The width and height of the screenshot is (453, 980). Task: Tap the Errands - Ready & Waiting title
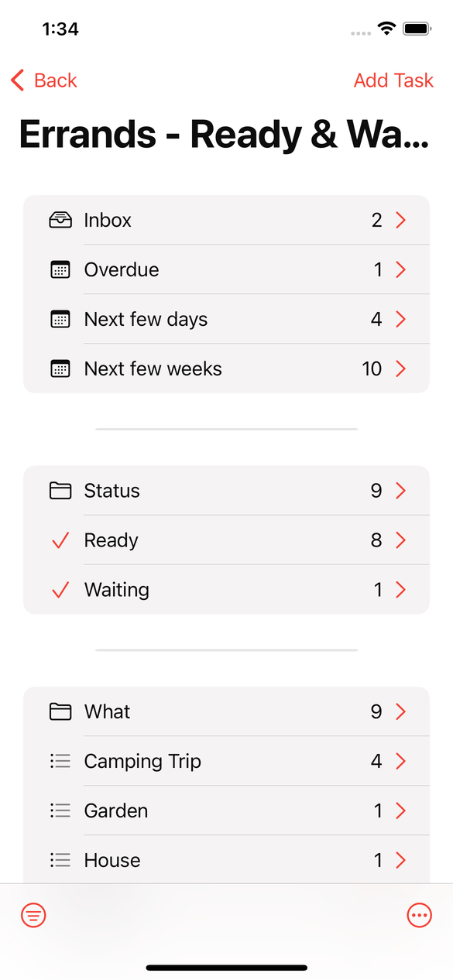coord(223,135)
